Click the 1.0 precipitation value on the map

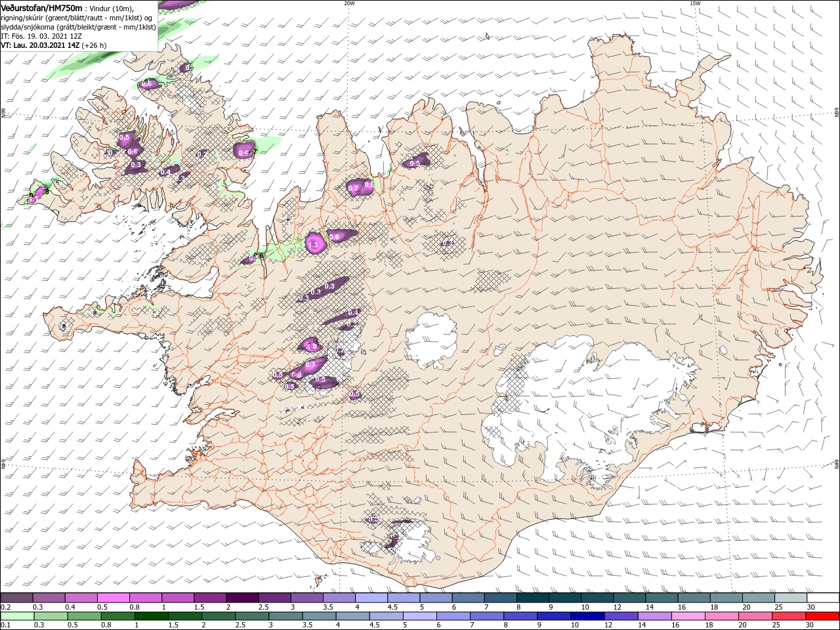pyautogui.click(x=312, y=346)
